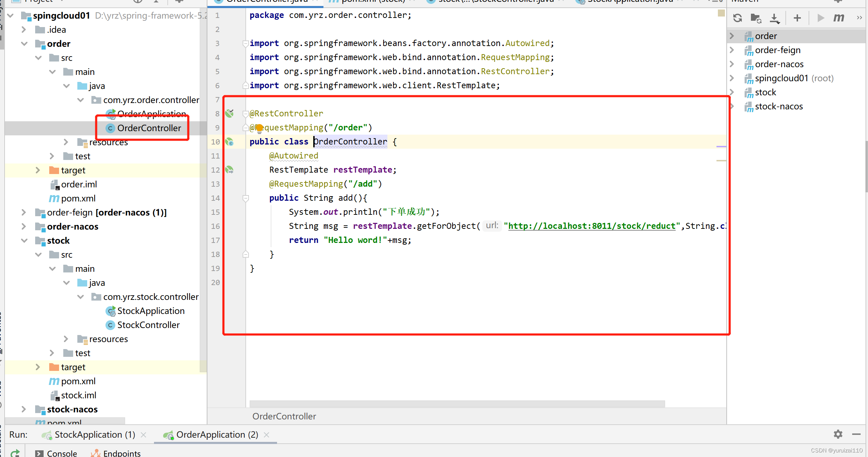Open Run panel settings gear
The height and width of the screenshot is (457, 868).
coord(838,434)
